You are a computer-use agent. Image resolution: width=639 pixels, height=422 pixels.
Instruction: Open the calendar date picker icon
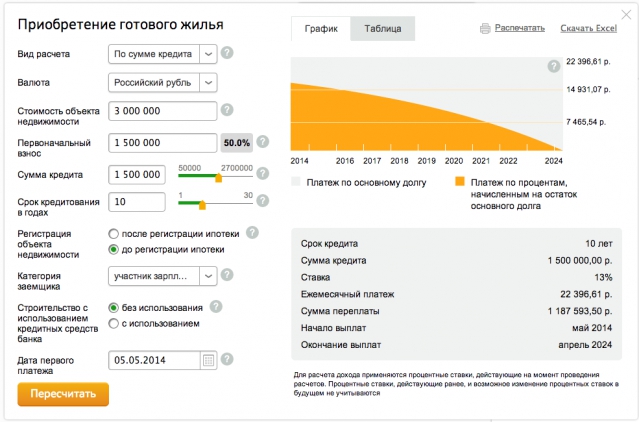[x=208, y=360]
